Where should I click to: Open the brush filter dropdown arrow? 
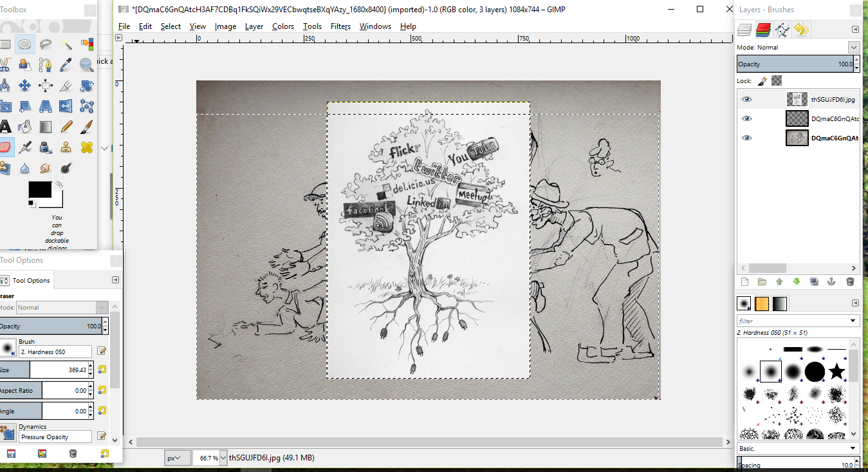pyautogui.click(x=853, y=321)
